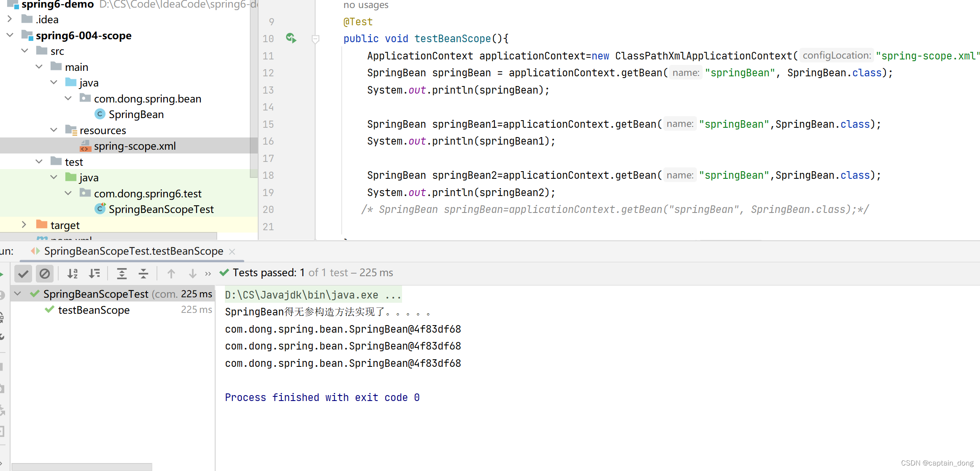Sort test results alphabetically
The image size is (980, 471).
72,273
